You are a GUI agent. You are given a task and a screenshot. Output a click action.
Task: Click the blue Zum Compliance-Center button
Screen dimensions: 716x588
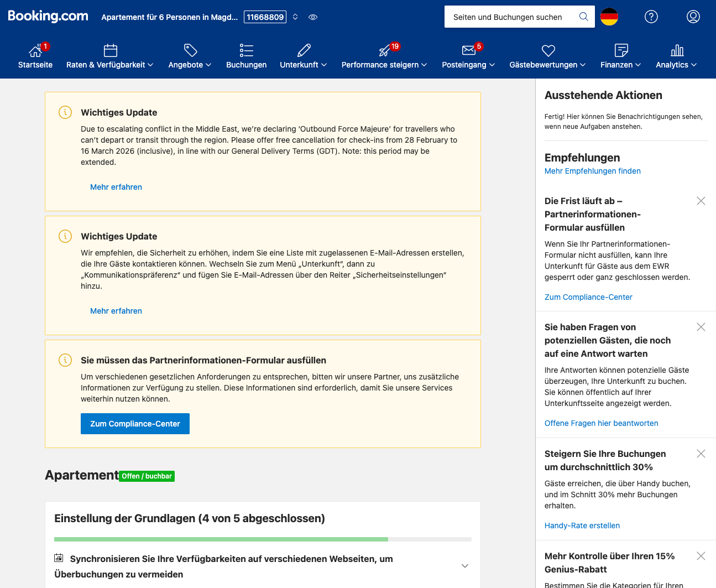pyautogui.click(x=135, y=424)
